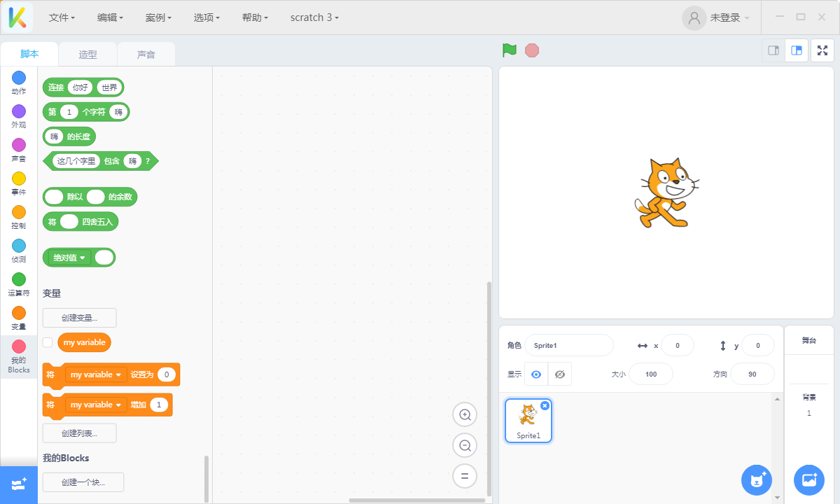Switch to the 声音 sounds tab

tap(146, 55)
